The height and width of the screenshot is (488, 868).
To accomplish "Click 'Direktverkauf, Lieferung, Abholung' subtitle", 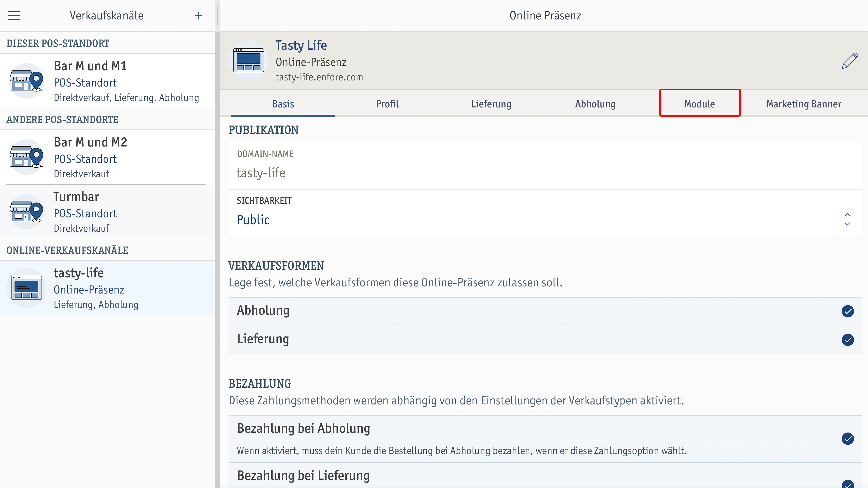I will (x=126, y=98).
